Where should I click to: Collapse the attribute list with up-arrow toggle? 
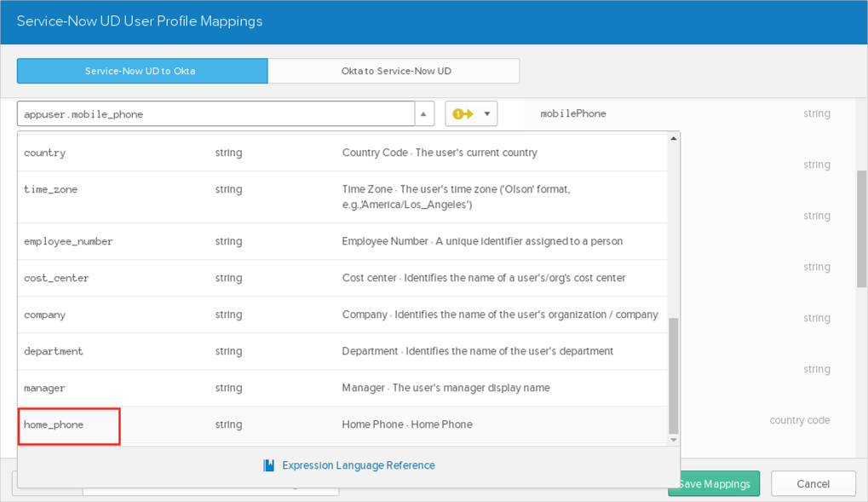423,114
